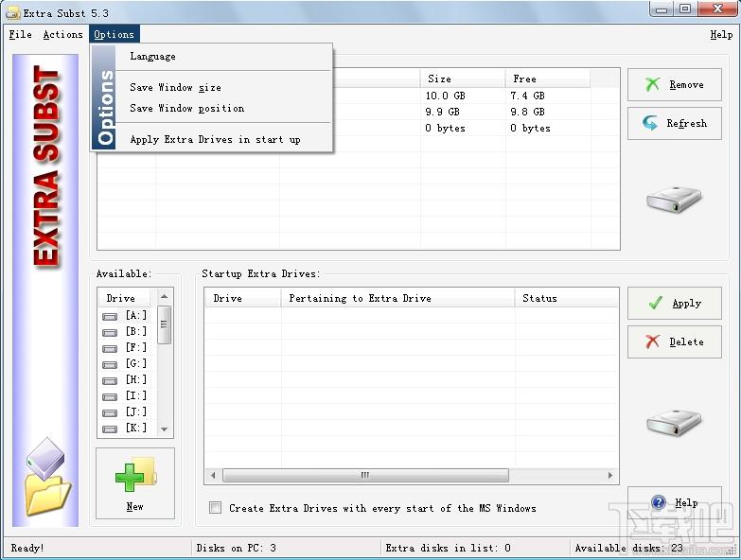Select drive icon for [K:]
Screen dimensions: 741x560
pos(110,429)
